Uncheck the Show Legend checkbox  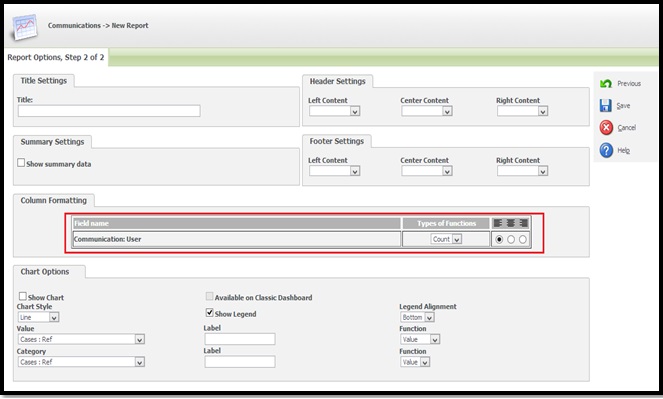click(209, 313)
